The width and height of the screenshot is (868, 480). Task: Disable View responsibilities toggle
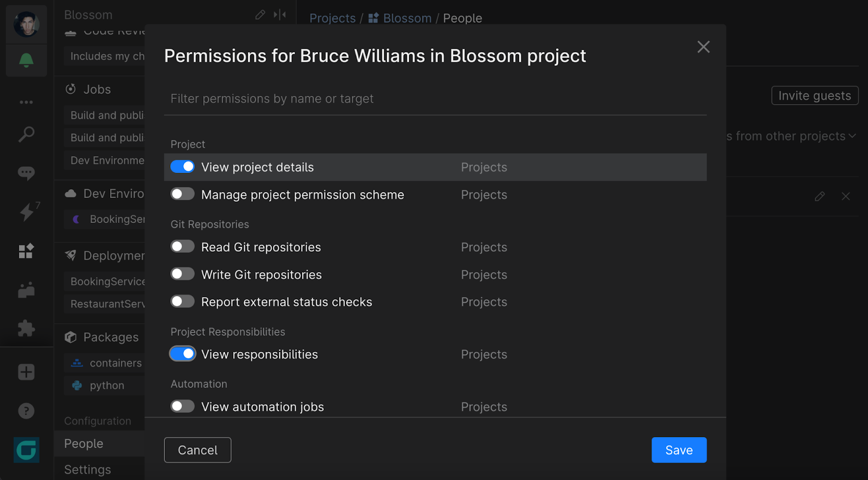coord(182,354)
